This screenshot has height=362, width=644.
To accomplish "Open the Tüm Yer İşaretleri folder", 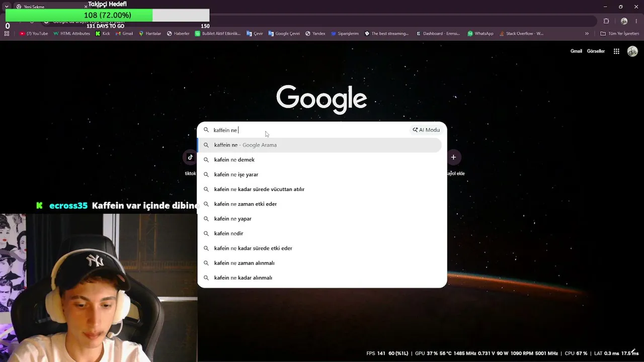I will [620, 34].
